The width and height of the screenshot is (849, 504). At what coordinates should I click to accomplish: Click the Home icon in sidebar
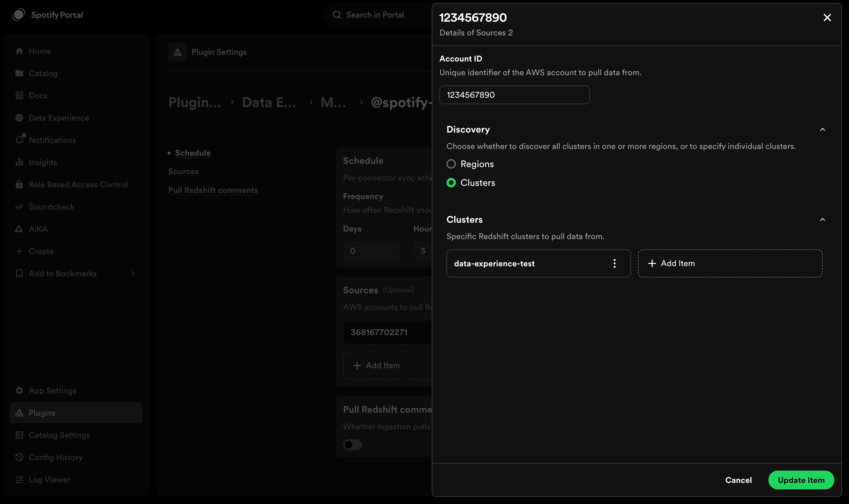coord(19,51)
